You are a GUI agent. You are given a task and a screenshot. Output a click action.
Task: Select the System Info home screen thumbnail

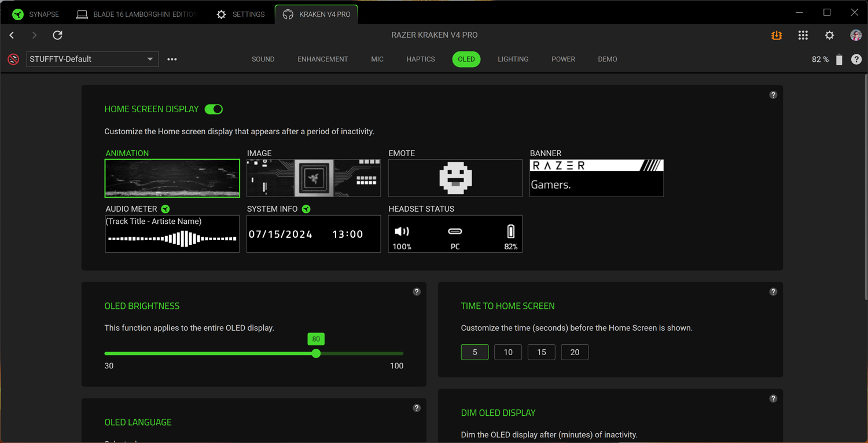pos(314,234)
